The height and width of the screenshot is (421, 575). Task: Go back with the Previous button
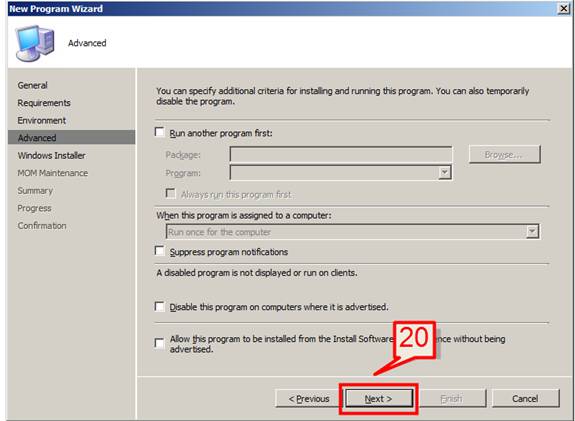309,399
